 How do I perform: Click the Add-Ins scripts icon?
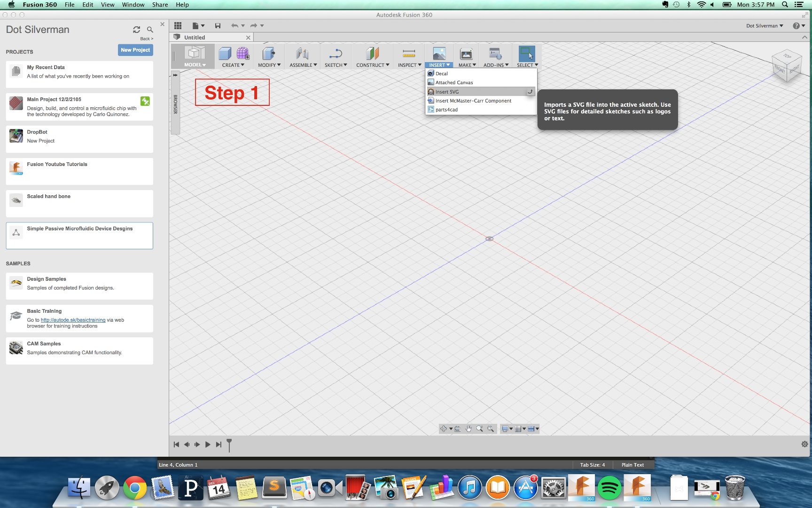[495, 54]
